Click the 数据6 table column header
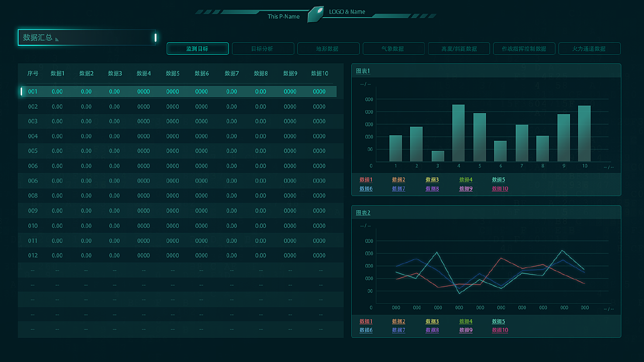644x362 pixels. [202, 73]
